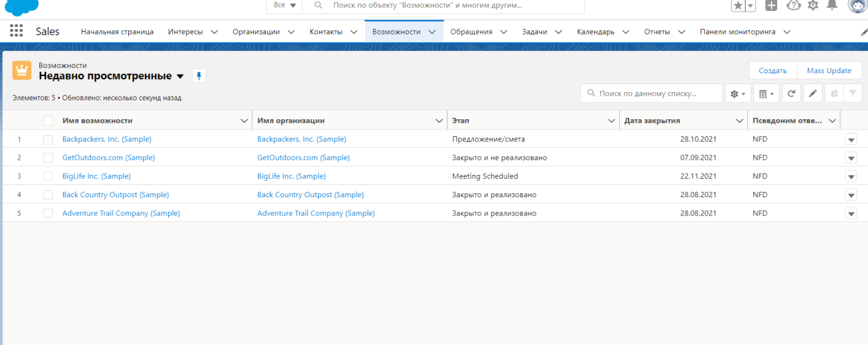The width and height of the screenshot is (868, 345).
Task: Open favorites list dropdown arrow
Action: click(751, 5)
